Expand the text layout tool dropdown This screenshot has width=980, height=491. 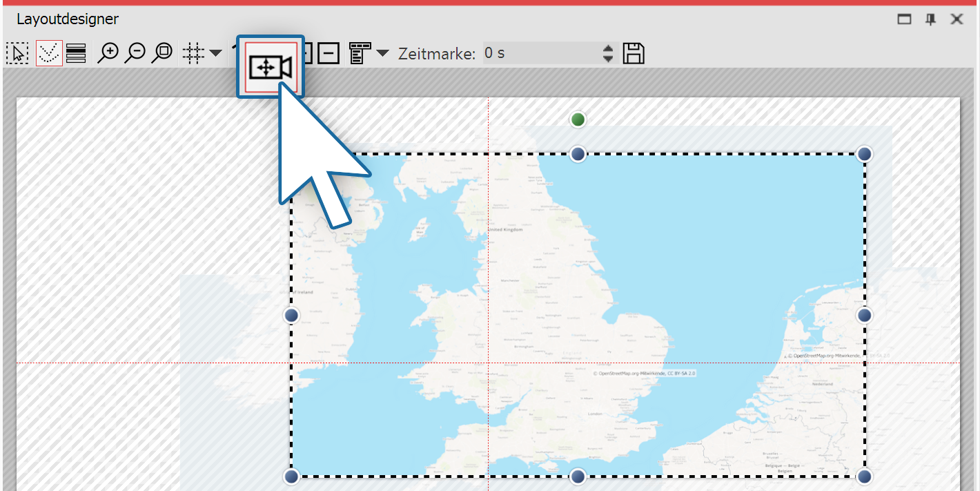click(x=382, y=52)
